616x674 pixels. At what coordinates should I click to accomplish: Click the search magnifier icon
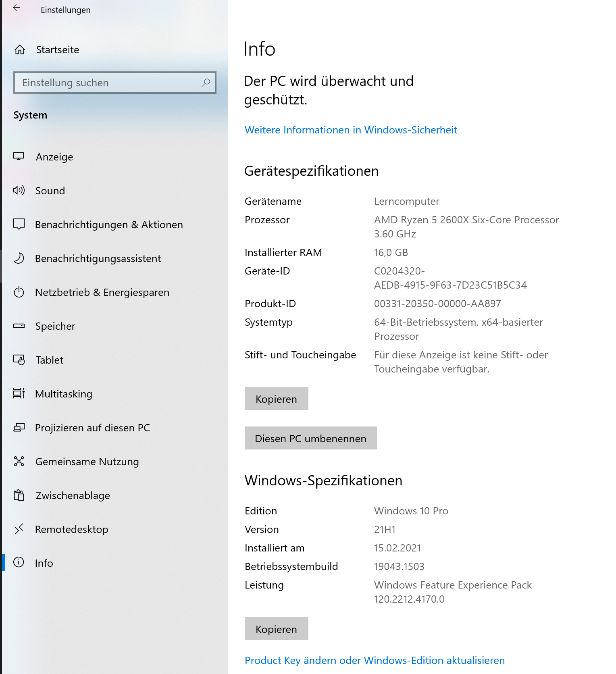[206, 83]
